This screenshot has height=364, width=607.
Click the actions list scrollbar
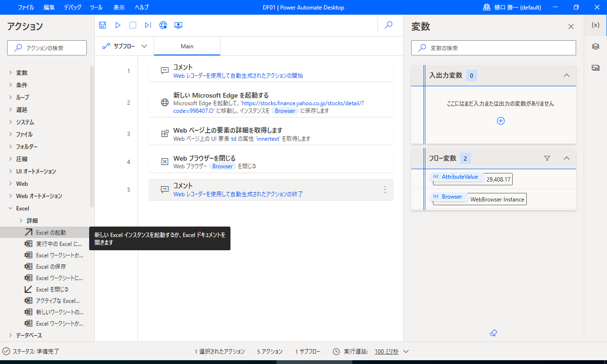click(92, 136)
